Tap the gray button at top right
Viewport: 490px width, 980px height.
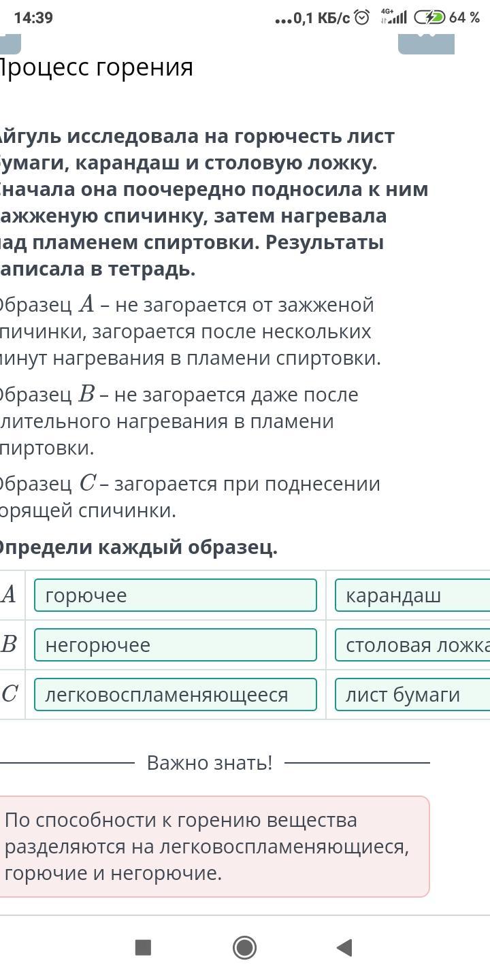[426, 42]
